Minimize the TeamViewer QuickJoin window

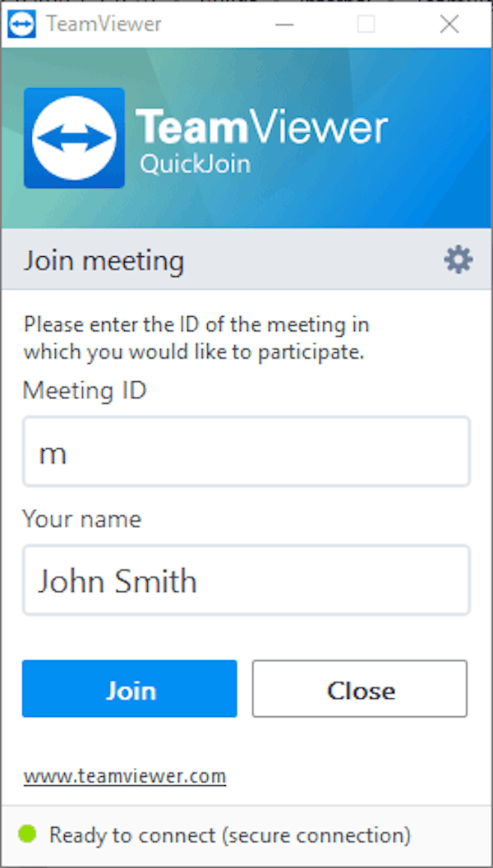tap(284, 25)
